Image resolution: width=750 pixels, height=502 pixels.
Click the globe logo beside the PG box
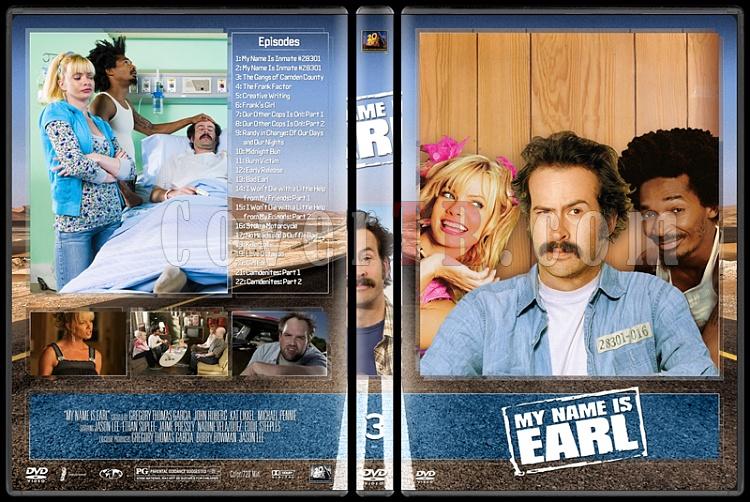111,474
